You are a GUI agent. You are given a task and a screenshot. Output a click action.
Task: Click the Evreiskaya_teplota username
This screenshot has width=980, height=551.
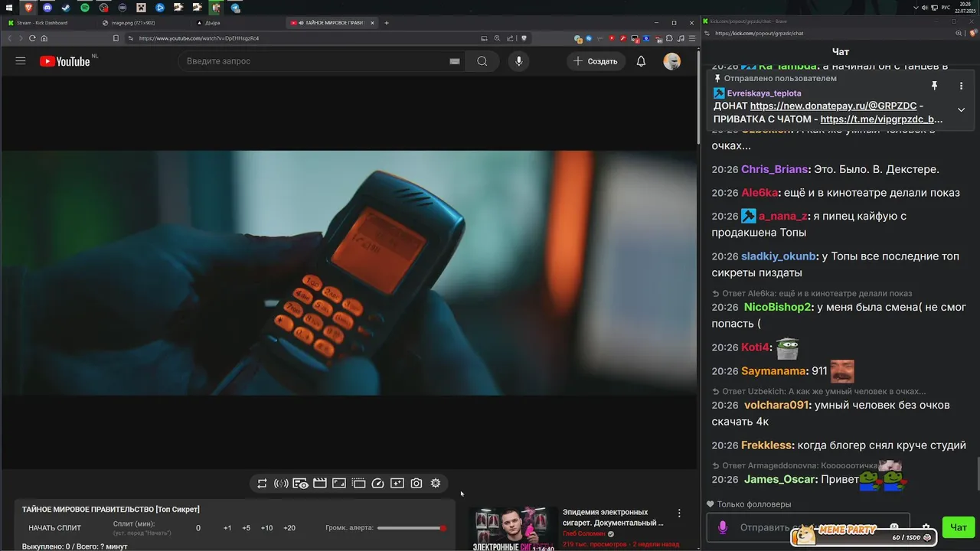pyautogui.click(x=764, y=93)
